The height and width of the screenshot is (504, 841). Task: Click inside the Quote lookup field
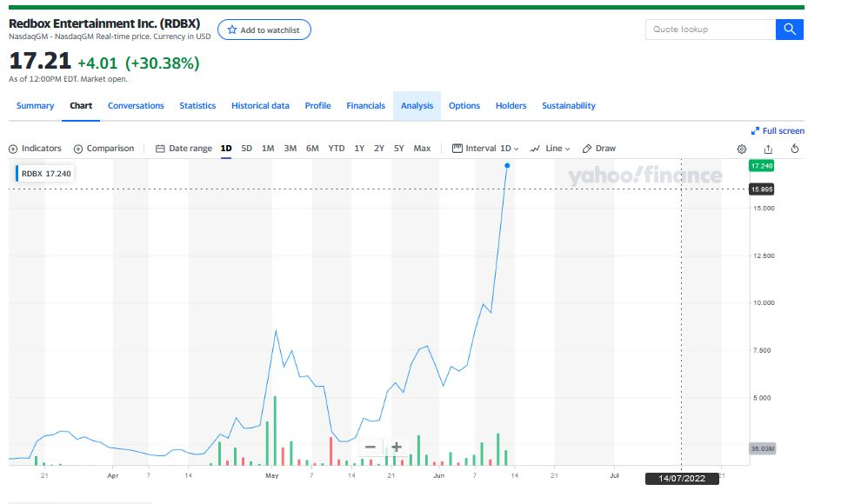point(711,30)
